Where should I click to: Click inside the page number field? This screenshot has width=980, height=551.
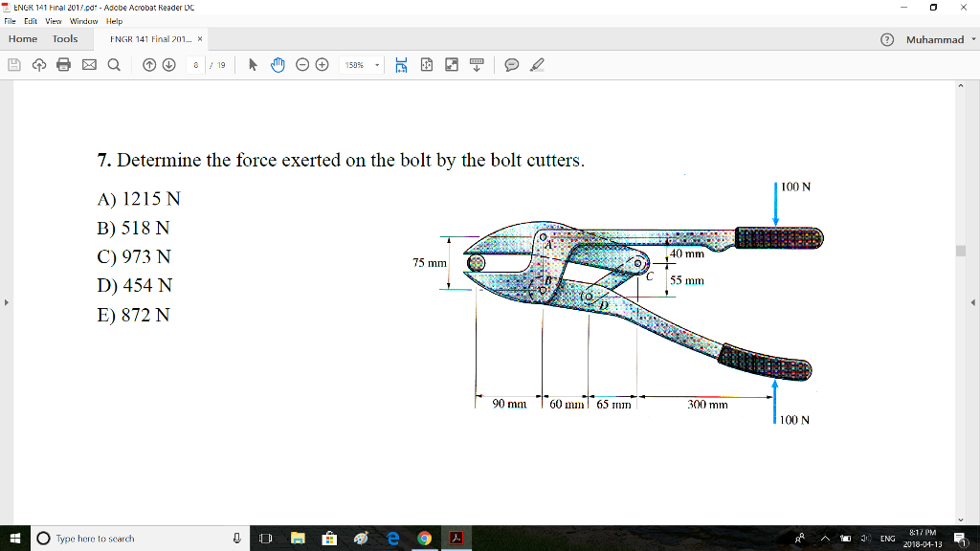(x=195, y=64)
